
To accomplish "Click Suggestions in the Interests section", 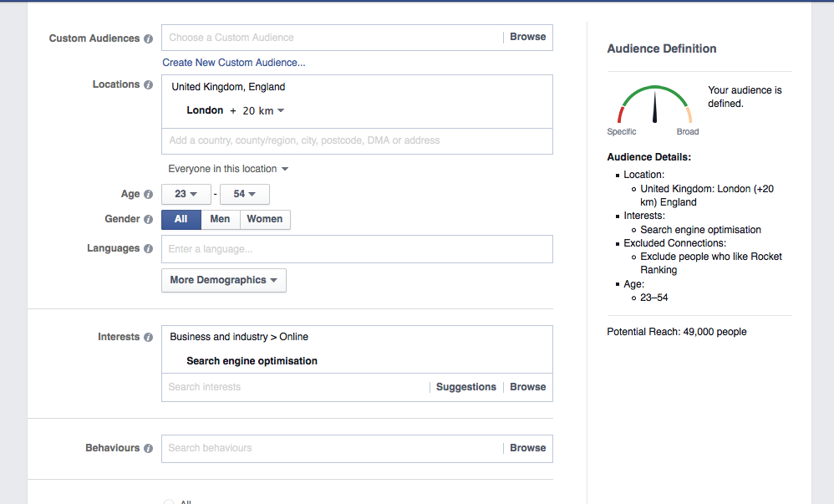I will 465,387.
